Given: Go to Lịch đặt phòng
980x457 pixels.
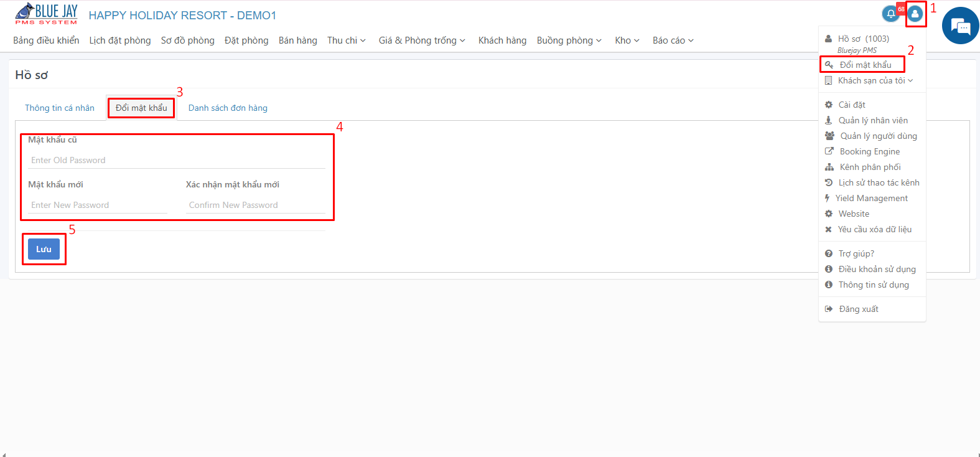Looking at the screenshot, I should 120,40.
